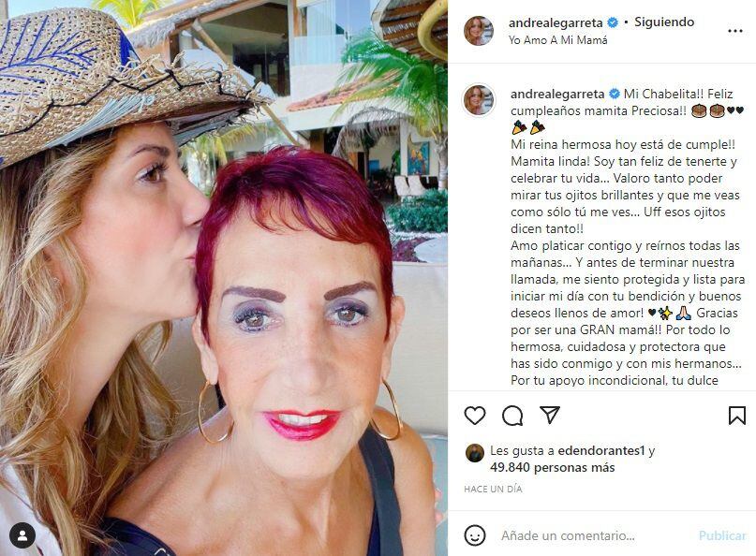Open list of 49.840 personas más likes
This screenshot has height=556, width=756.
(552, 468)
